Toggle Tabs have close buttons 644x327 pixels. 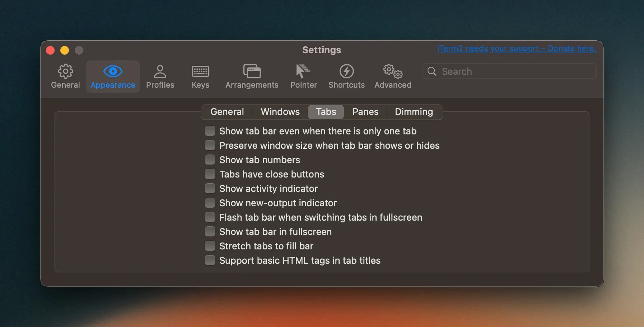click(210, 174)
